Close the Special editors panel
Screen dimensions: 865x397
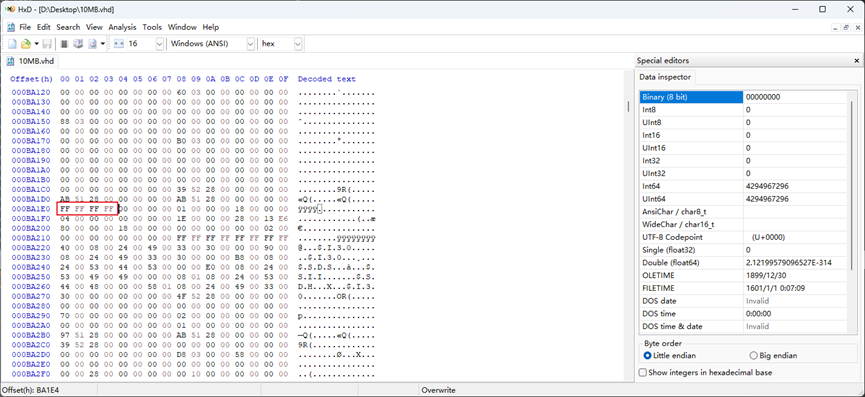tap(857, 61)
